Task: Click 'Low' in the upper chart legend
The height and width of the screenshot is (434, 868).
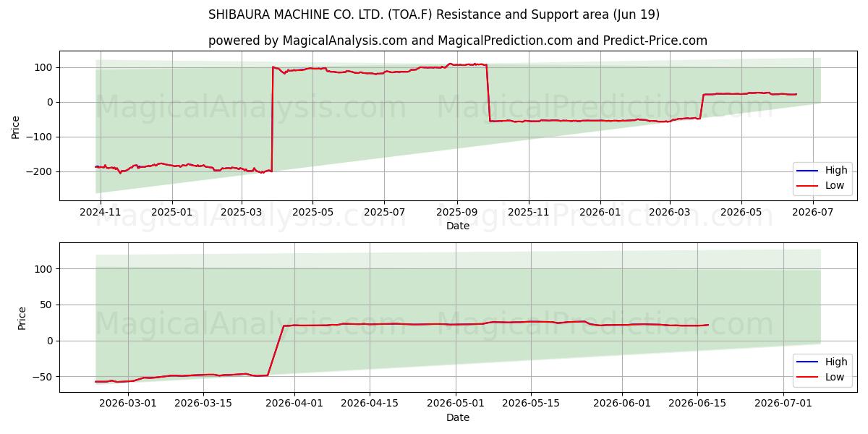Action: coord(835,186)
